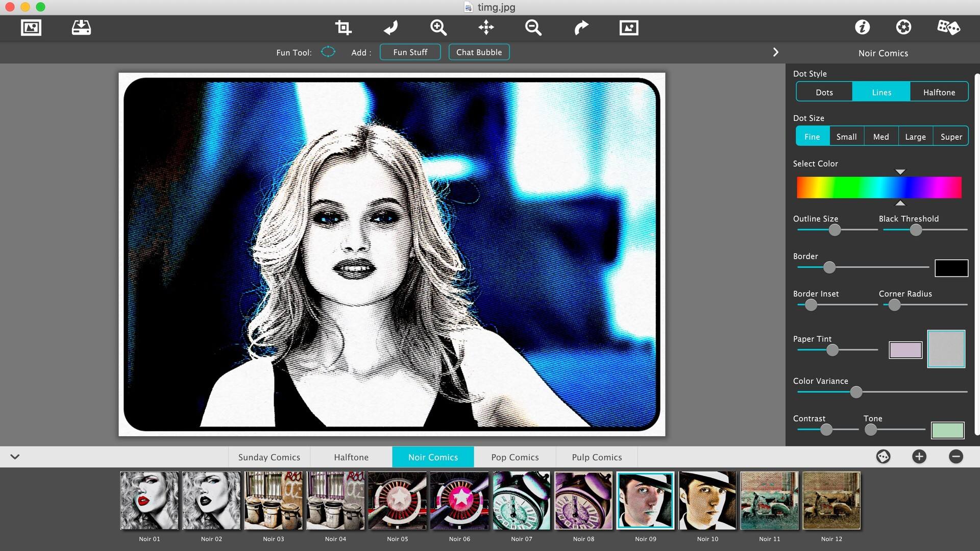Select the zoom out tool

(534, 27)
